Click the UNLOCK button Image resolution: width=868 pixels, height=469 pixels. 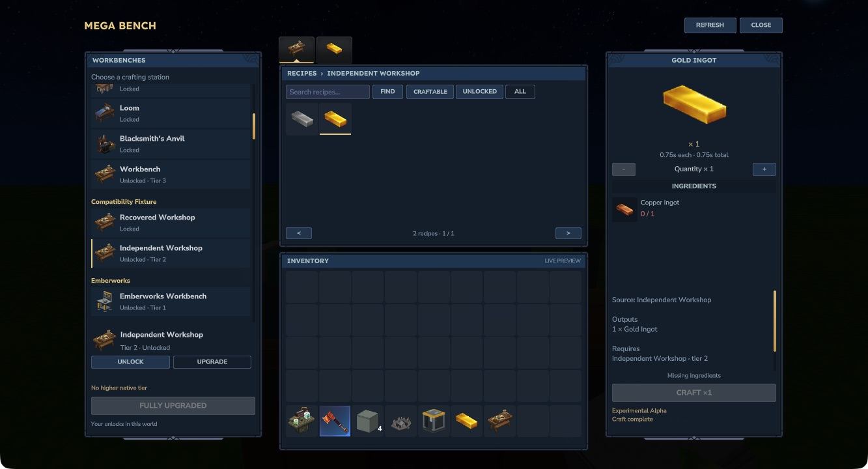(x=130, y=362)
